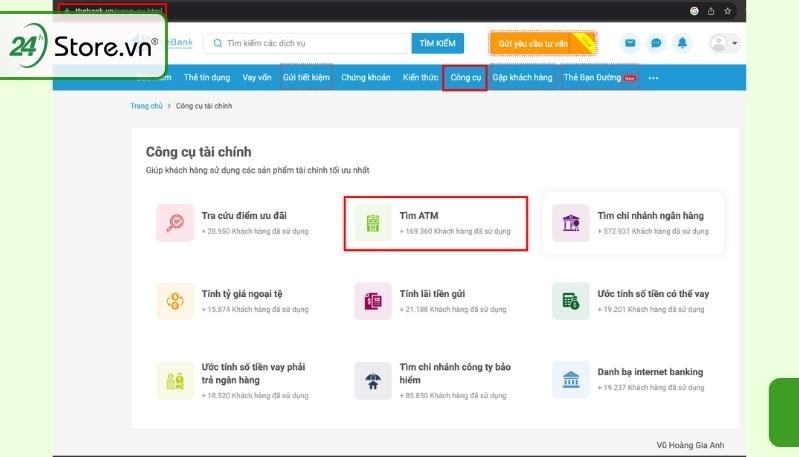The height and width of the screenshot is (457, 799).
Task: Click the '+ 85.850 Khách hàng đã sử dụng' text
Action: tap(453, 395)
